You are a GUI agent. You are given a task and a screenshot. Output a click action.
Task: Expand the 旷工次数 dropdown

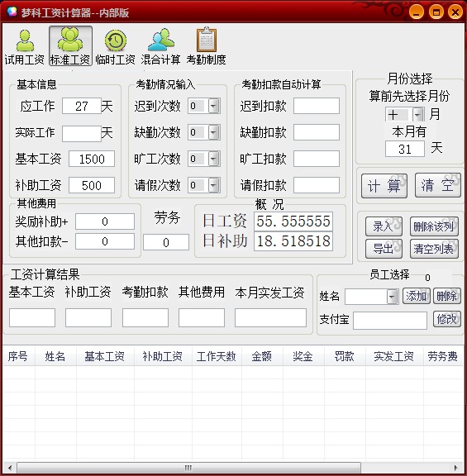coord(214,159)
